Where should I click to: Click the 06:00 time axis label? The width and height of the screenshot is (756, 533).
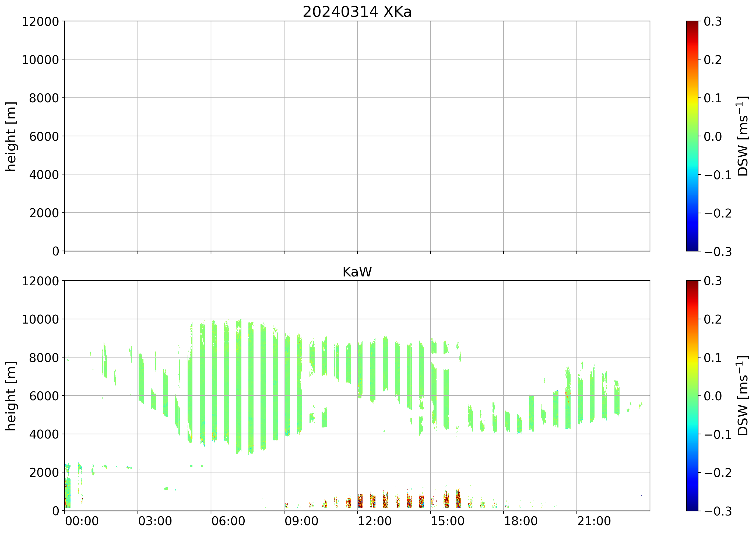pyautogui.click(x=228, y=521)
